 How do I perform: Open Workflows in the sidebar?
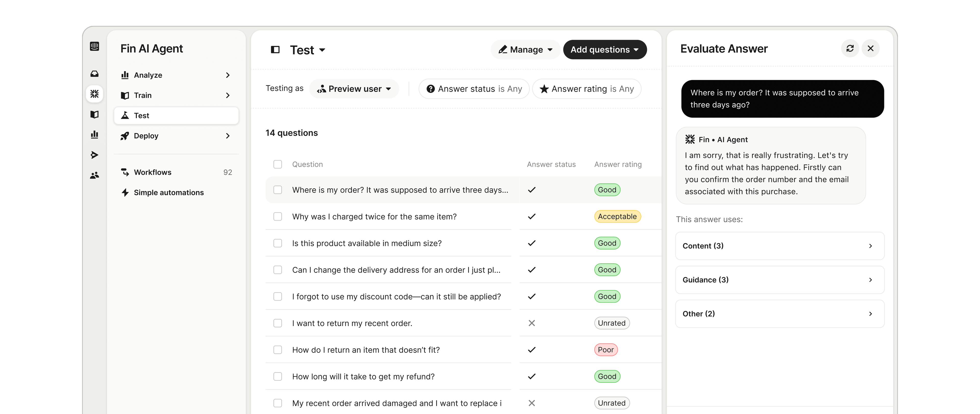[176, 172]
